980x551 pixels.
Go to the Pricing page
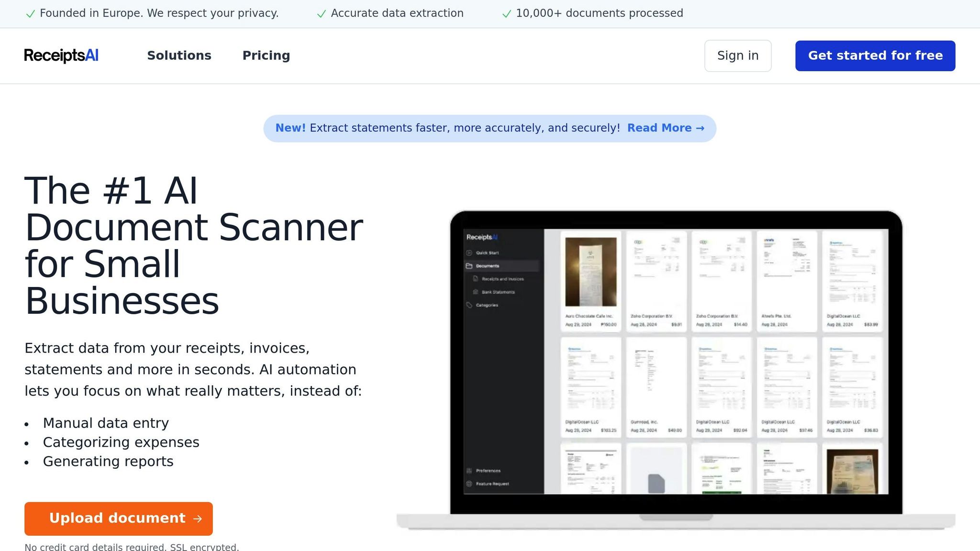click(266, 55)
